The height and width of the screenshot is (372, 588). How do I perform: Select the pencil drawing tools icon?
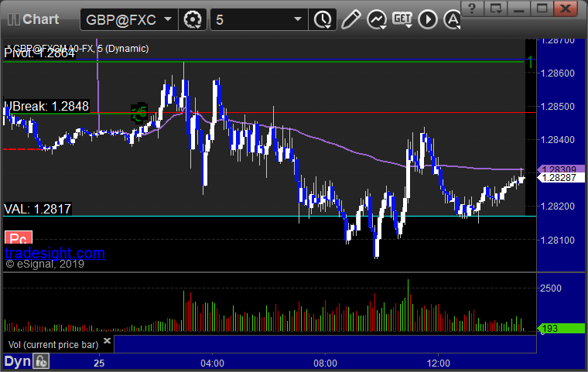coord(351,19)
